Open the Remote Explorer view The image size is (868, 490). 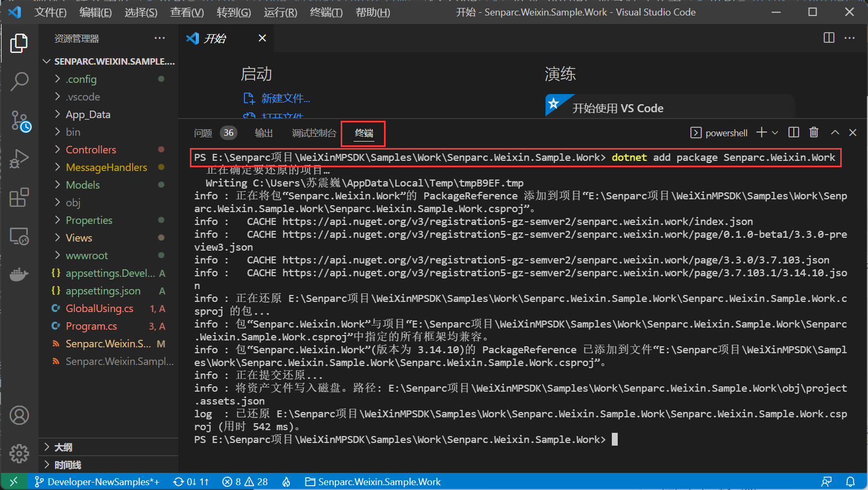coord(19,236)
